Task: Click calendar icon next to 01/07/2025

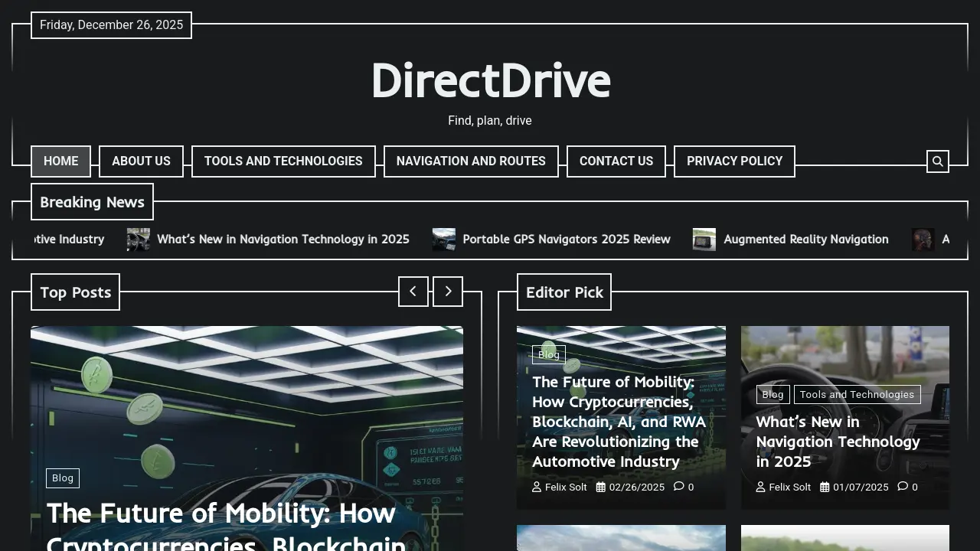Action: 825,487
